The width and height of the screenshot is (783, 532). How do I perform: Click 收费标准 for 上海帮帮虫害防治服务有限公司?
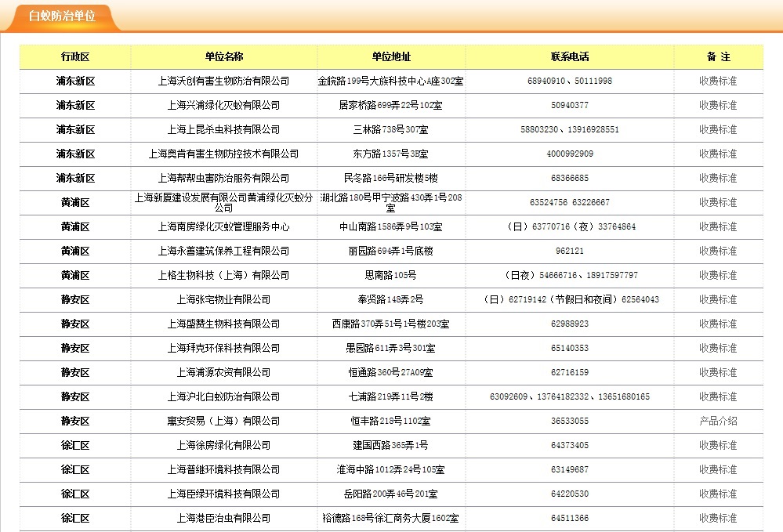[x=718, y=178]
